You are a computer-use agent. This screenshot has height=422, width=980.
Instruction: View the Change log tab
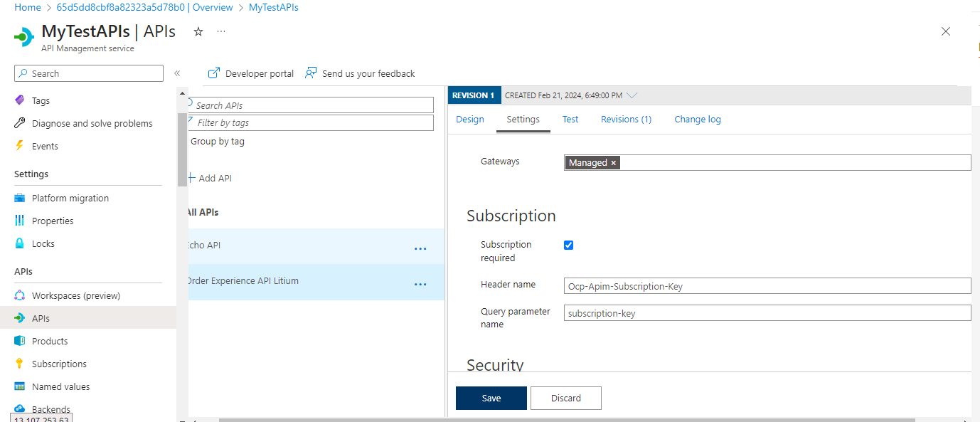(698, 119)
